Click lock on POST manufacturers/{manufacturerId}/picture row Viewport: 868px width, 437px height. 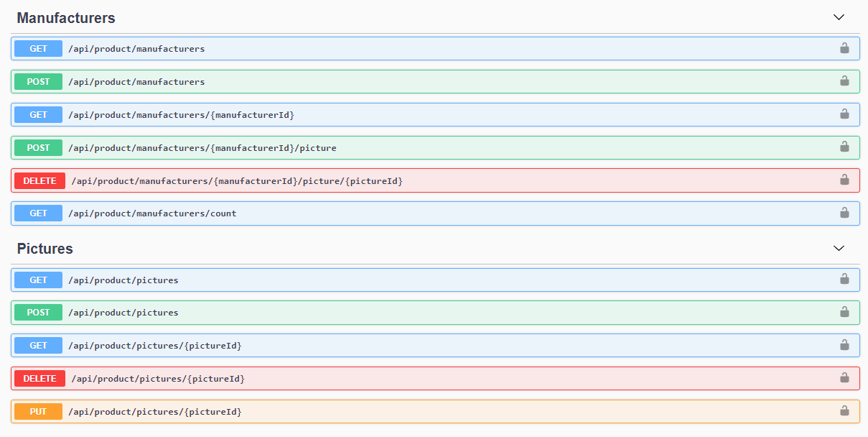[x=844, y=147]
